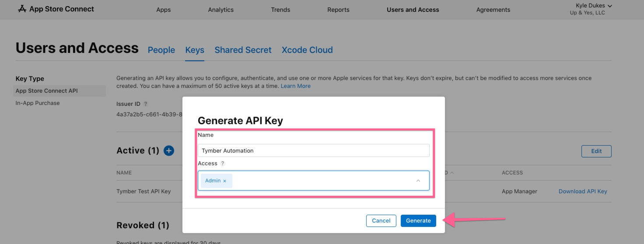Screen dimensions: 644x244
Task: Click the Generate button
Action: tap(418, 221)
